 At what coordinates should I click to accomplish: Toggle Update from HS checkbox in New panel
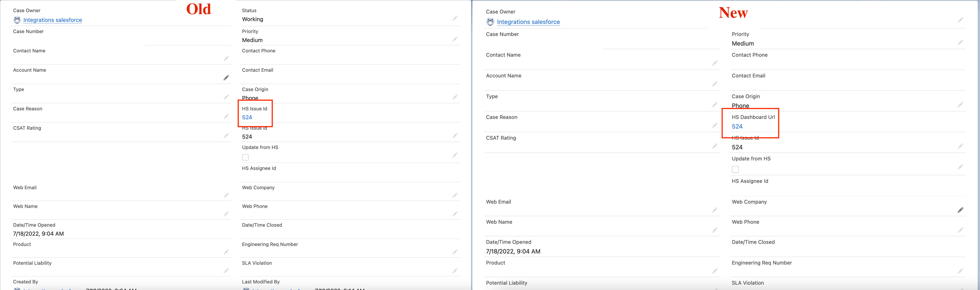735,169
